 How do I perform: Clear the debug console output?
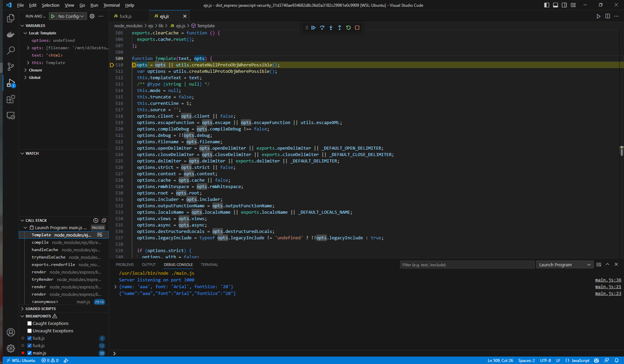click(x=599, y=265)
